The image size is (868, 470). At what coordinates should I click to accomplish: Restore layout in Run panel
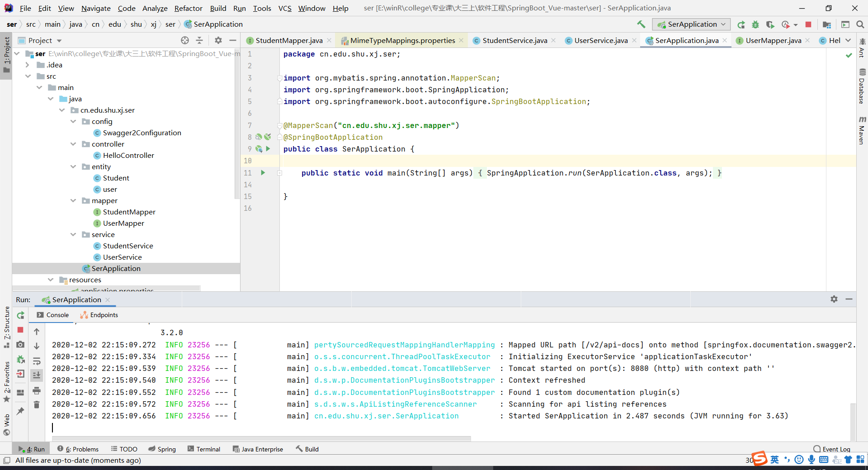click(x=20, y=392)
